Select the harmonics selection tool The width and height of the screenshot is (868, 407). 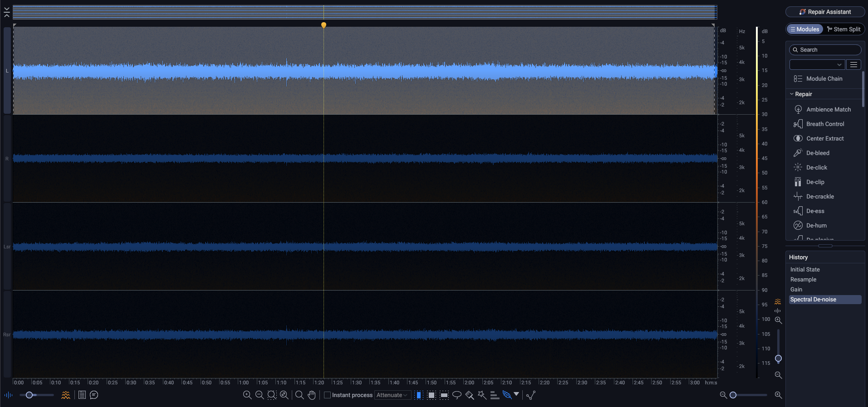click(x=495, y=395)
